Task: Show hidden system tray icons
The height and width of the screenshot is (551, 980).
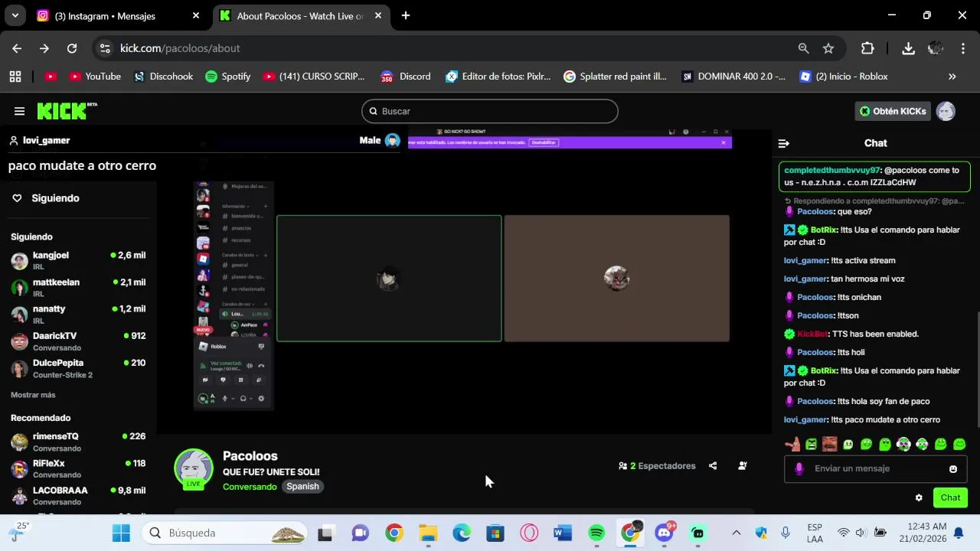Action: pos(737,533)
